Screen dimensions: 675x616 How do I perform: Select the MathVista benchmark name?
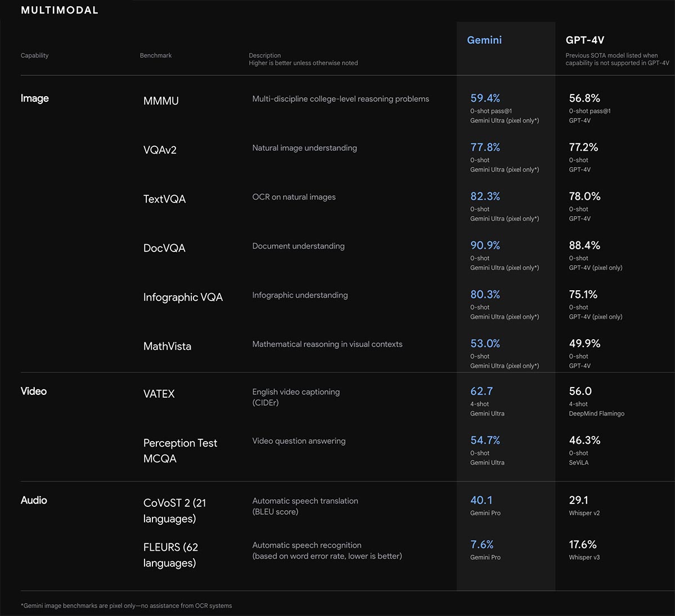(x=167, y=346)
